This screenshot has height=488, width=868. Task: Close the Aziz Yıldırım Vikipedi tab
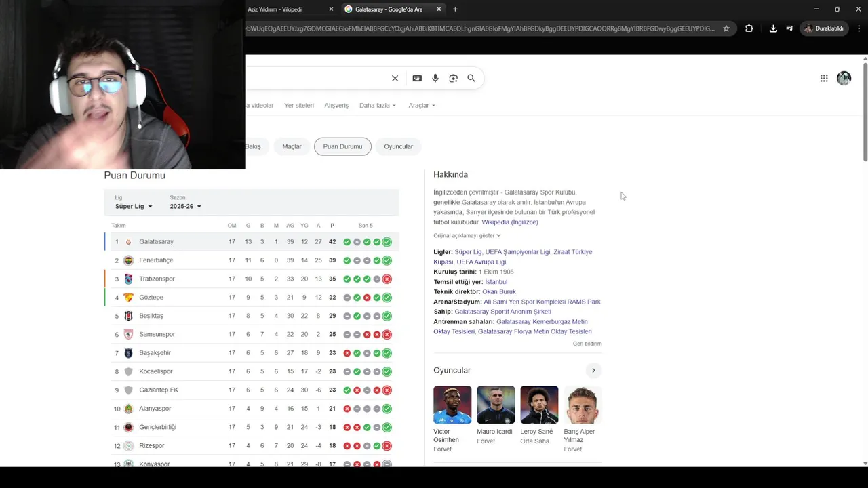pos(331,9)
